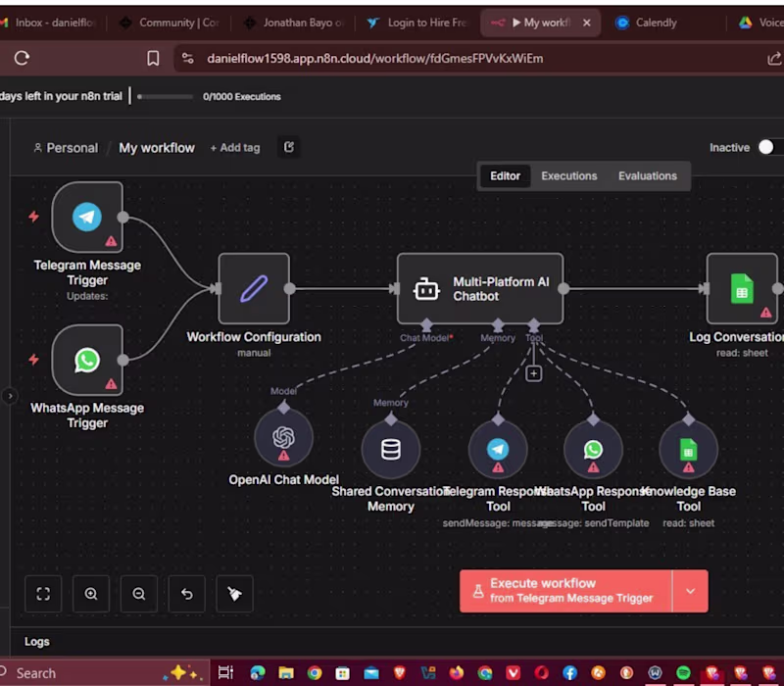The height and width of the screenshot is (686, 784).
Task: Click the warning badge on Telegram Message Trigger
Action: tap(111, 241)
